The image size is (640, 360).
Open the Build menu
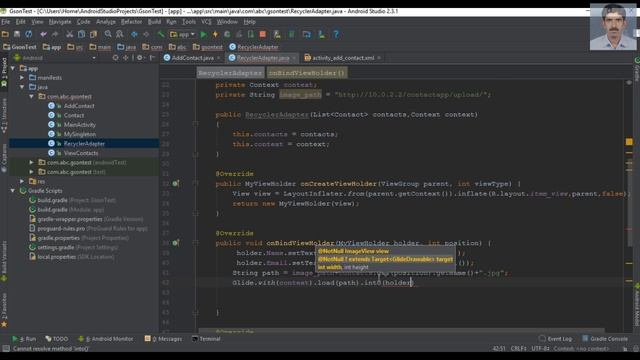(154, 22)
